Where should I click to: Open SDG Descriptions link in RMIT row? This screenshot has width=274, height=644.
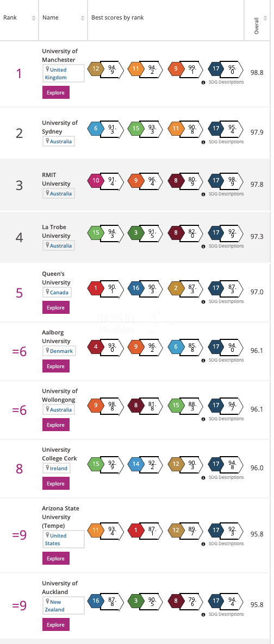tap(226, 194)
